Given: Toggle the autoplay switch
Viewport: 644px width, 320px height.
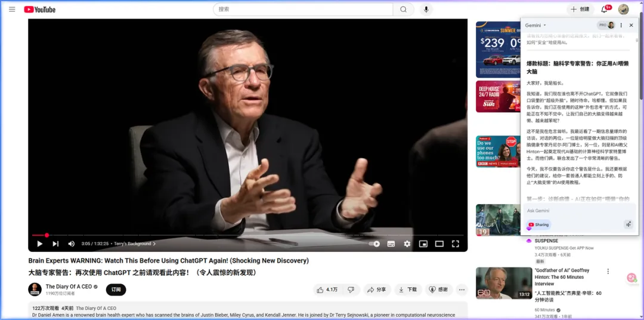Looking at the screenshot, I should pos(374,244).
